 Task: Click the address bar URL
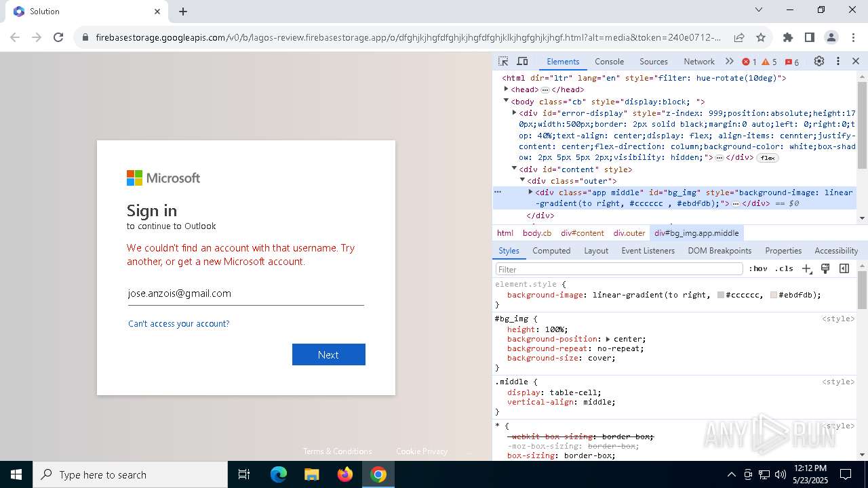408,37
